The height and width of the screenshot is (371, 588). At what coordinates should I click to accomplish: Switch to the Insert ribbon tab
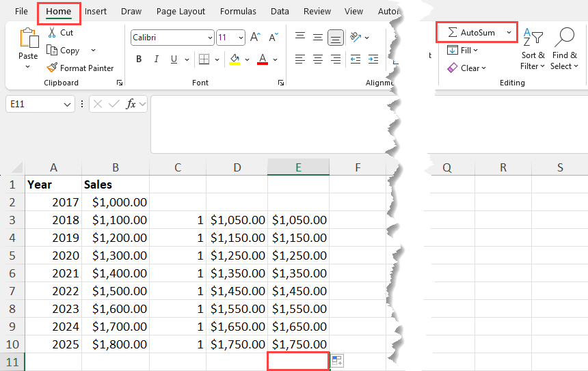click(x=96, y=12)
